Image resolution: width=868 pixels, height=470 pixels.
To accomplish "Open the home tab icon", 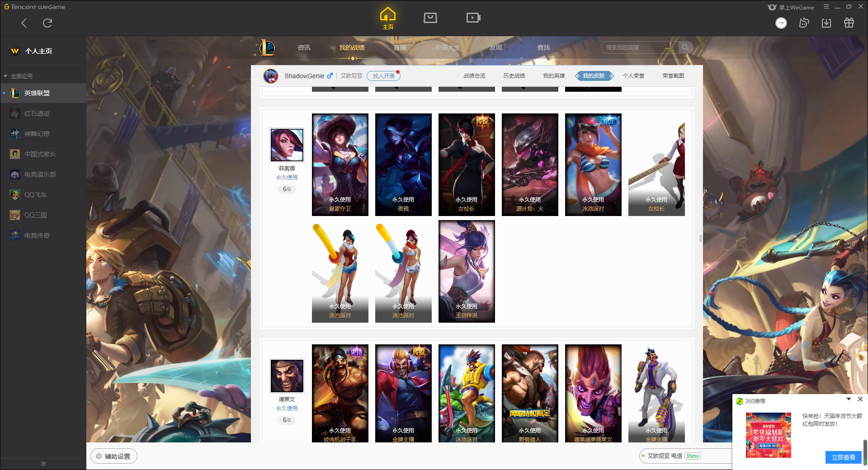I will [388, 19].
